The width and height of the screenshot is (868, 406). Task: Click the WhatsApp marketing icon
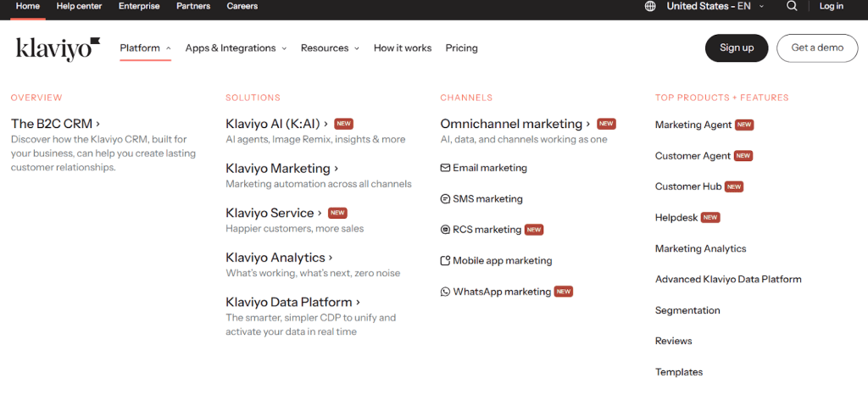pos(445,292)
